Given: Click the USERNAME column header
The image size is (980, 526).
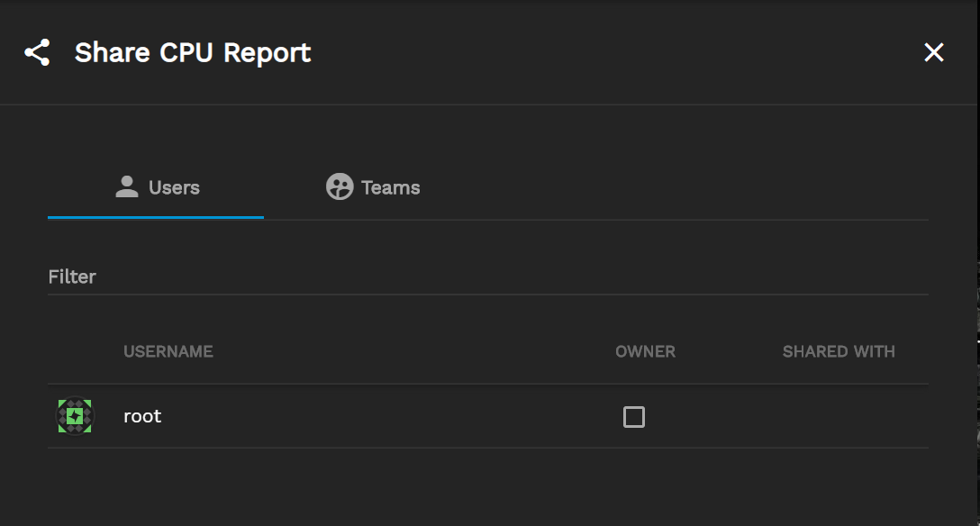Looking at the screenshot, I should (168, 351).
